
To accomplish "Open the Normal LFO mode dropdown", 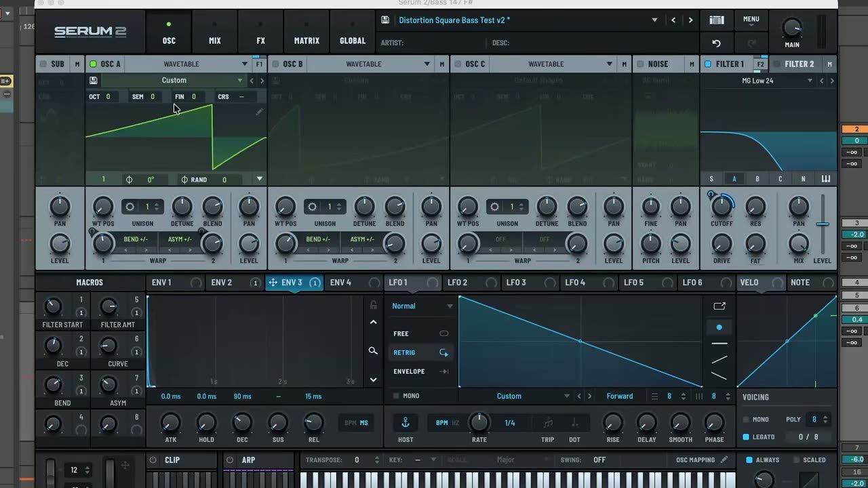I will [422, 306].
